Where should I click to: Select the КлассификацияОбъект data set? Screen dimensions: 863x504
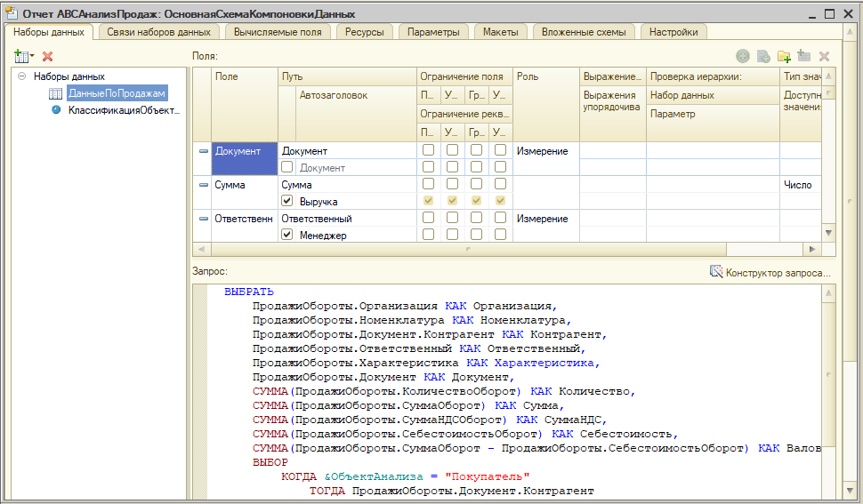tap(124, 110)
